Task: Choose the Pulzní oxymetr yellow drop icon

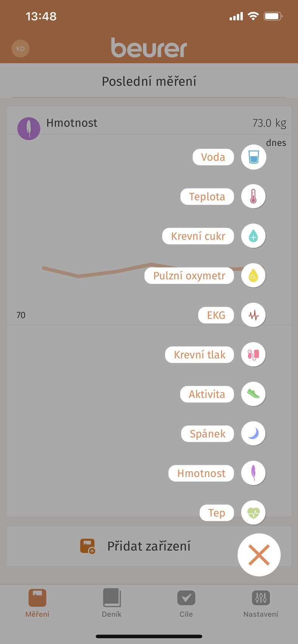Action: tap(253, 275)
